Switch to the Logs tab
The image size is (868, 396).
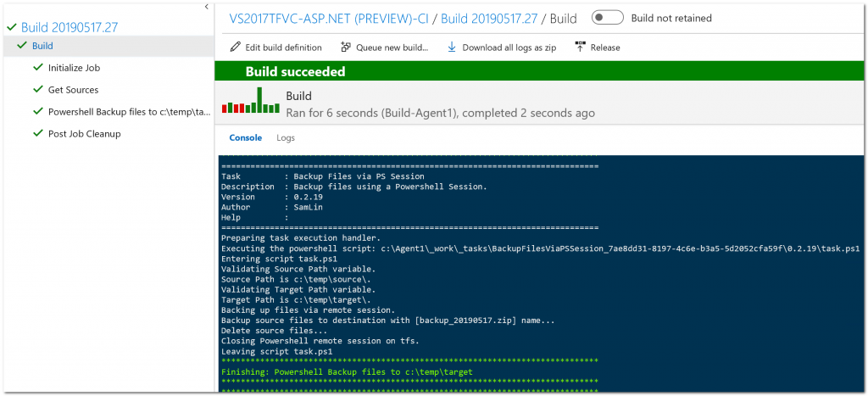[286, 138]
